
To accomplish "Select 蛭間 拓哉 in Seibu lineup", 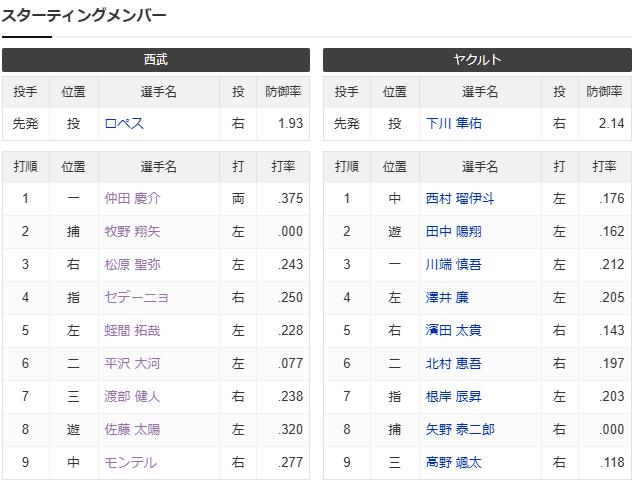I will point(132,330).
